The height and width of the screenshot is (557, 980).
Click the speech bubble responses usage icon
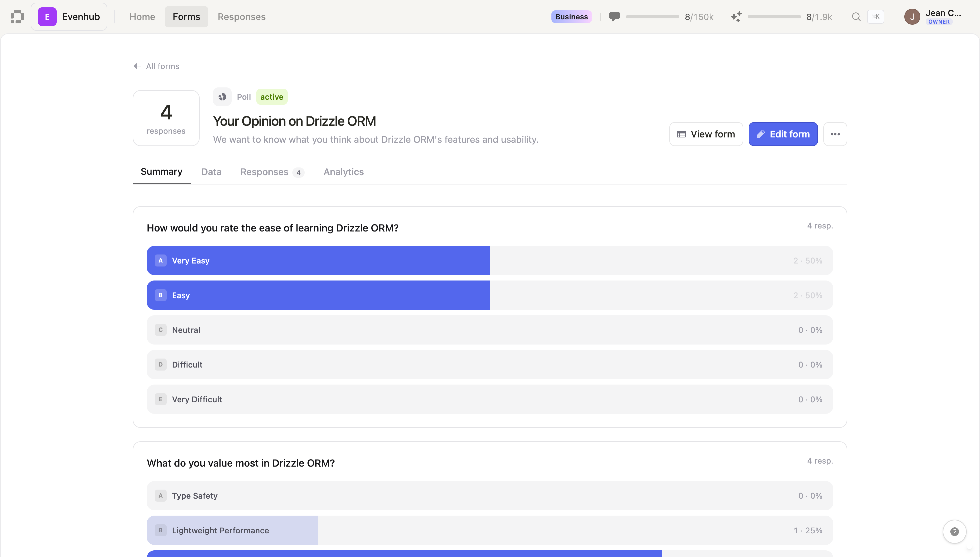(x=615, y=17)
